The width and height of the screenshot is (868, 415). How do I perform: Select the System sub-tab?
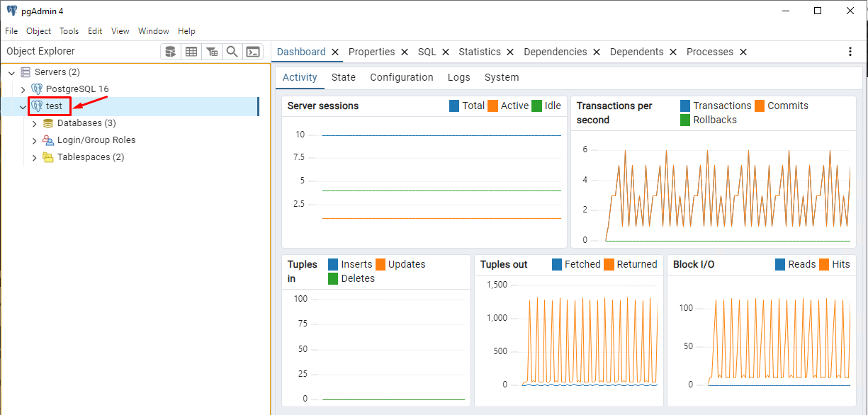[502, 77]
